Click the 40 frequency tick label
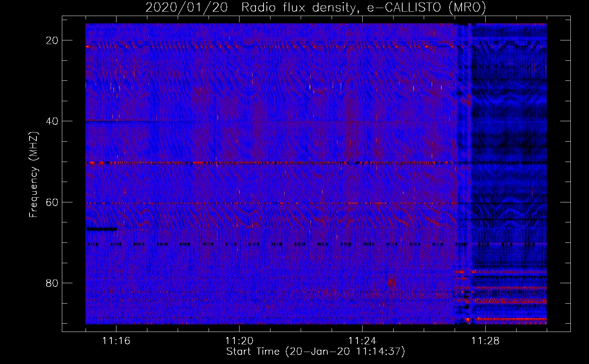589x364 pixels. tap(52, 121)
